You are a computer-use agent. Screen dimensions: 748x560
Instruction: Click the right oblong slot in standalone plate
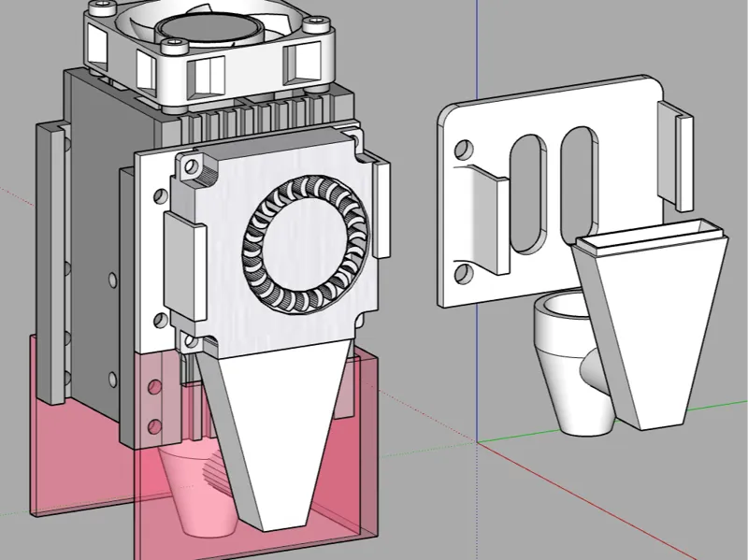[579, 183]
